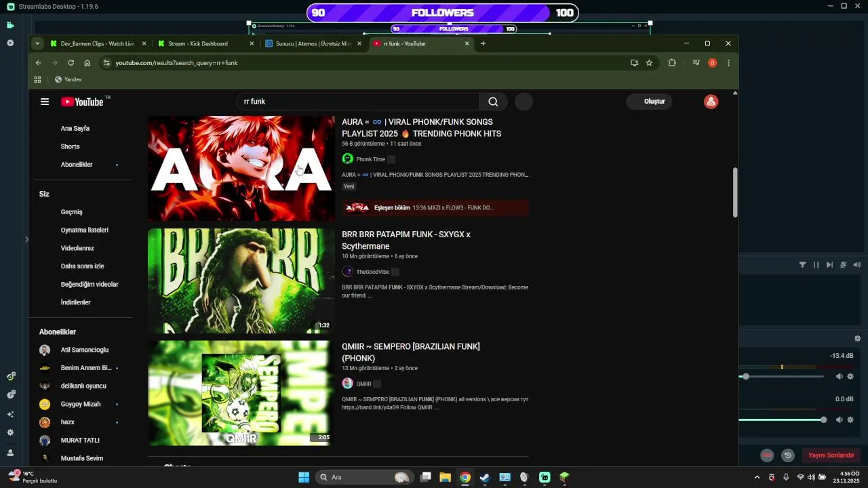Open Abonelikler in YouTube sidebar
868x488 pixels.
[x=77, y=165]
